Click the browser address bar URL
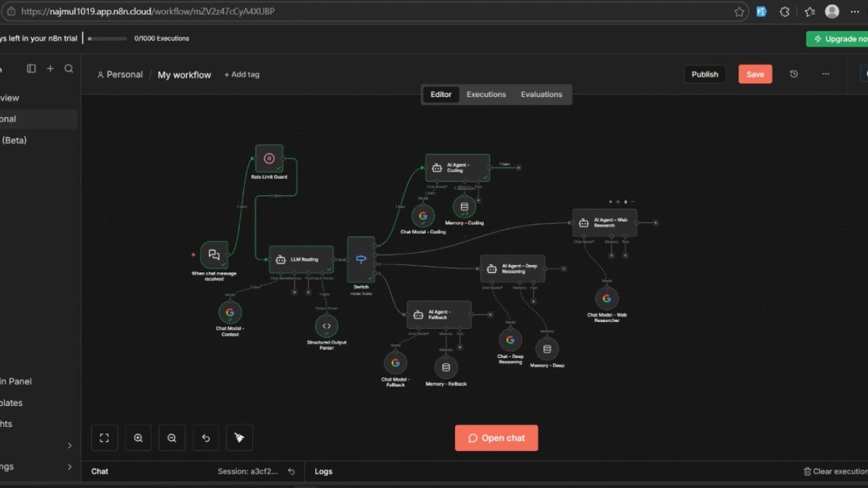 point(148,12)
